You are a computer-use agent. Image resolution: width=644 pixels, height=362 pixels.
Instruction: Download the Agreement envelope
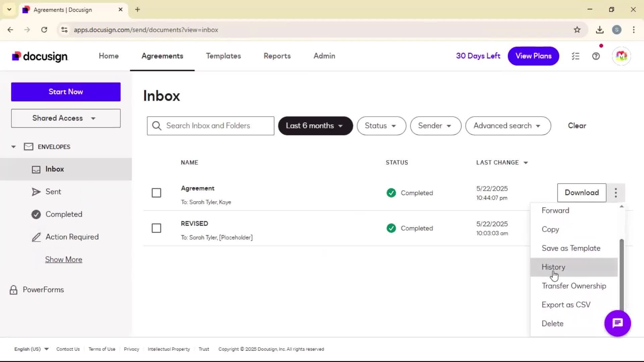pos(582,193)
